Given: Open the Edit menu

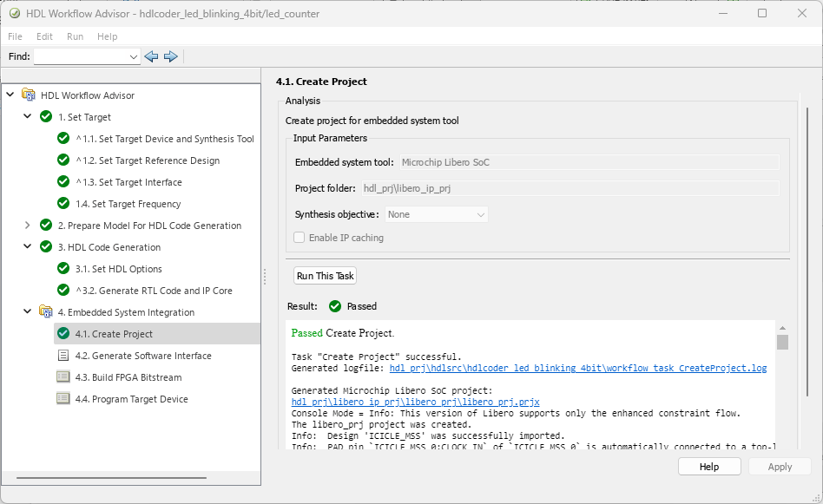Looking at the screenshot, I should (x=44, y=36).
